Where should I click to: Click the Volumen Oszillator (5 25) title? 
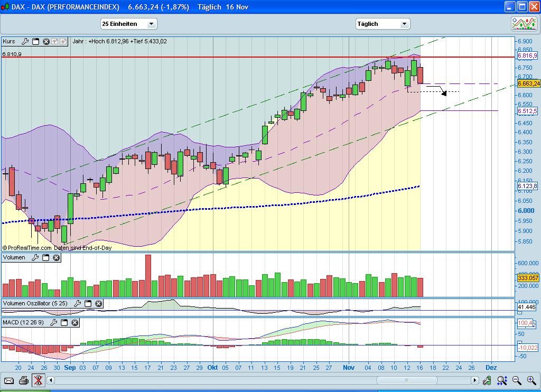(35, 303)
